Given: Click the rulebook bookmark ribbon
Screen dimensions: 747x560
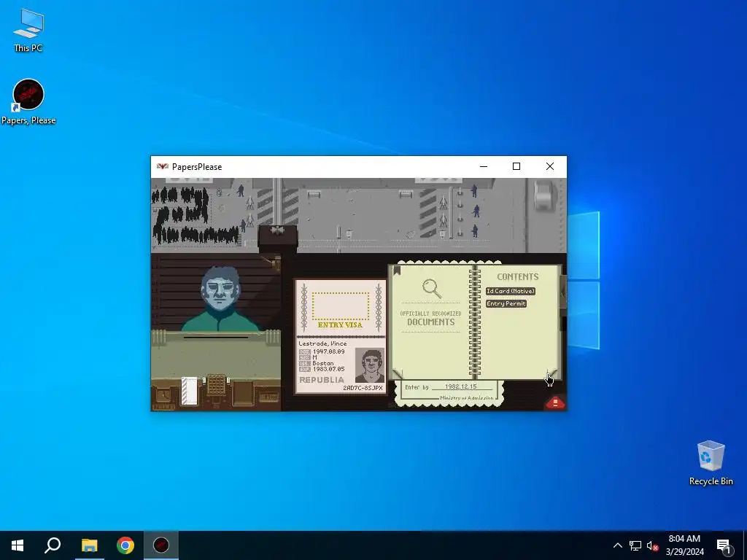Looking at the screenshot, I should tap(397, 271).
